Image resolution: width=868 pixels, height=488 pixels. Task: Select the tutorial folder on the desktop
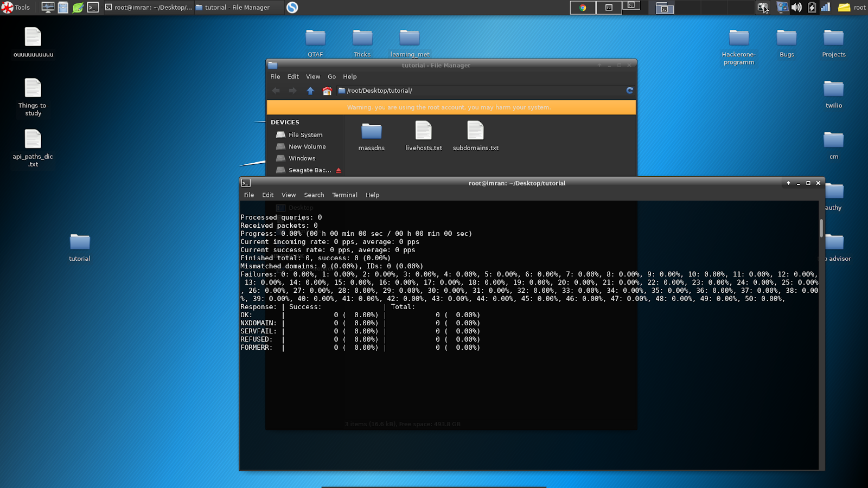(80, 247)
